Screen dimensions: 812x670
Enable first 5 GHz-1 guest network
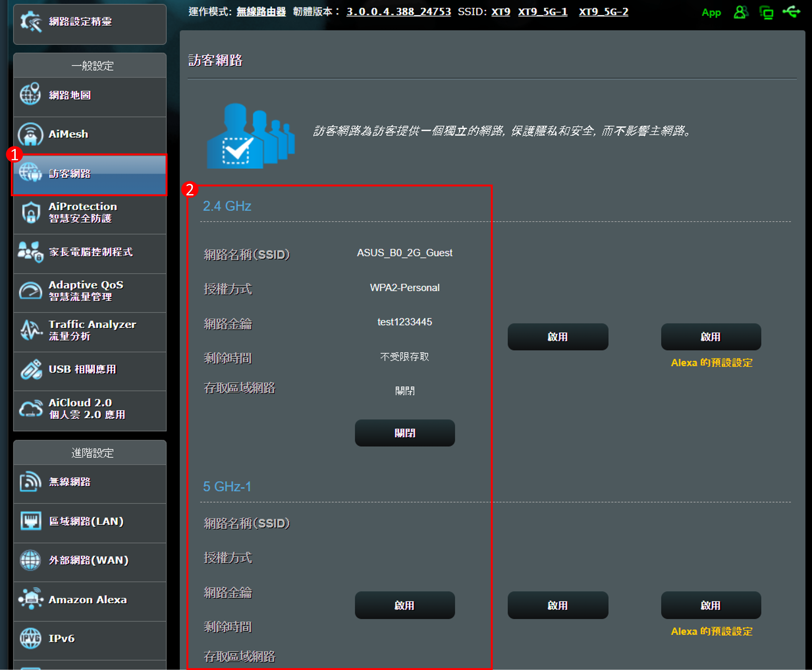click(405, 605)
